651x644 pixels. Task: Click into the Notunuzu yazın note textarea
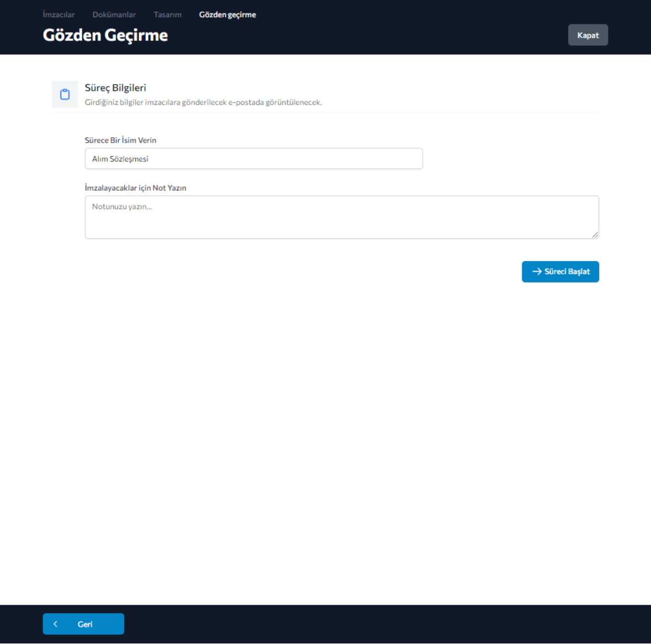coord(342,217)
